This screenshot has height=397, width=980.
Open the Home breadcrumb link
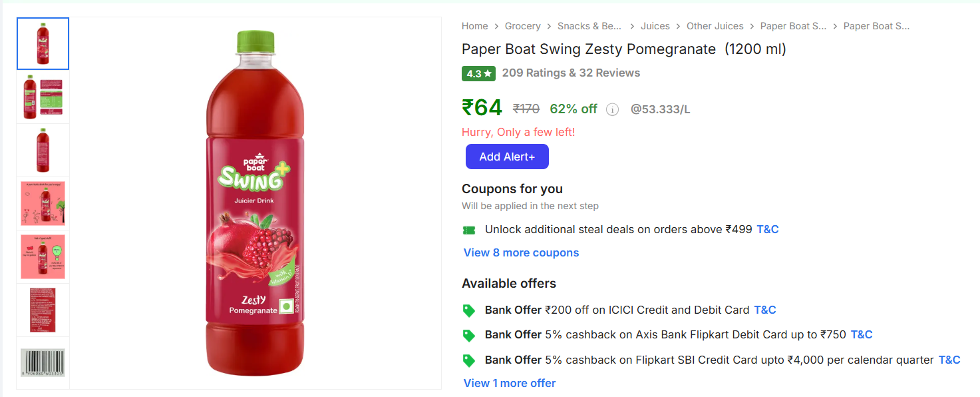(474, 26)
